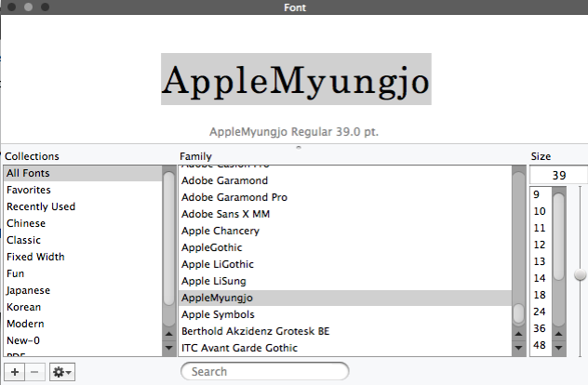Select the Chinese collection
Image resolution: width=588 pixels, height=385 pixels.
click(x=83, y=223)
